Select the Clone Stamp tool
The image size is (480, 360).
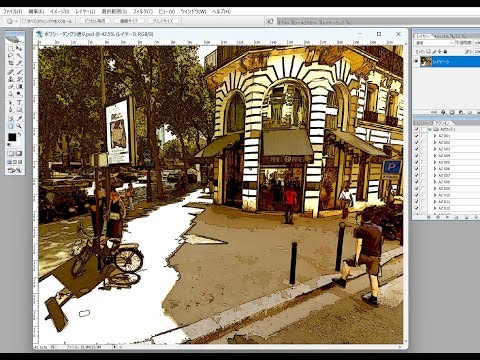pyautogui.click(x=11, y=79)
